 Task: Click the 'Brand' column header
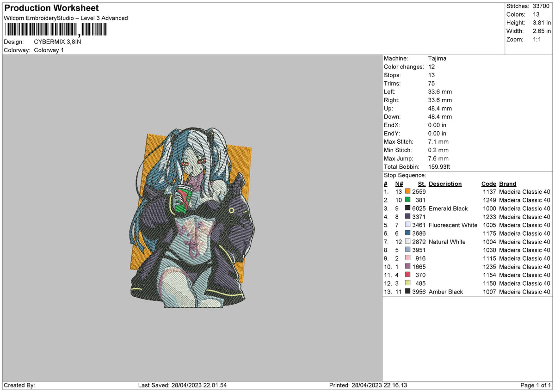point(507,184)
